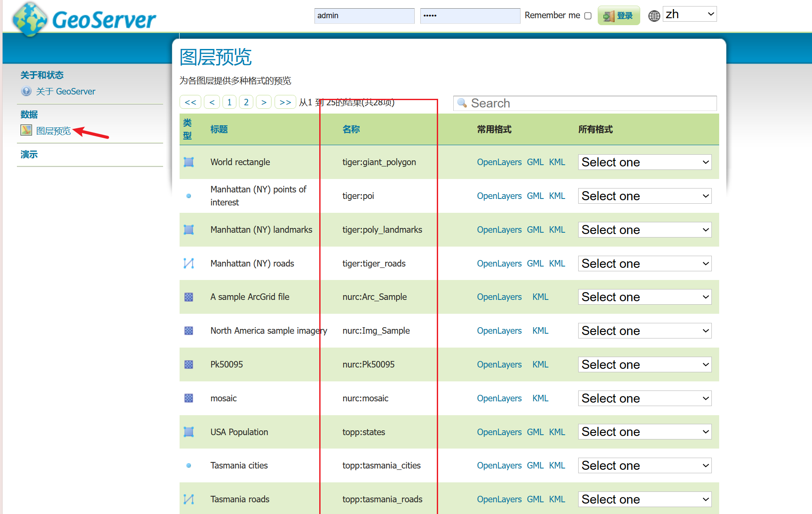Screen dimensions: 812x514
Task: Open OpenLayers preview for topp:states
Action: [499, 432]
